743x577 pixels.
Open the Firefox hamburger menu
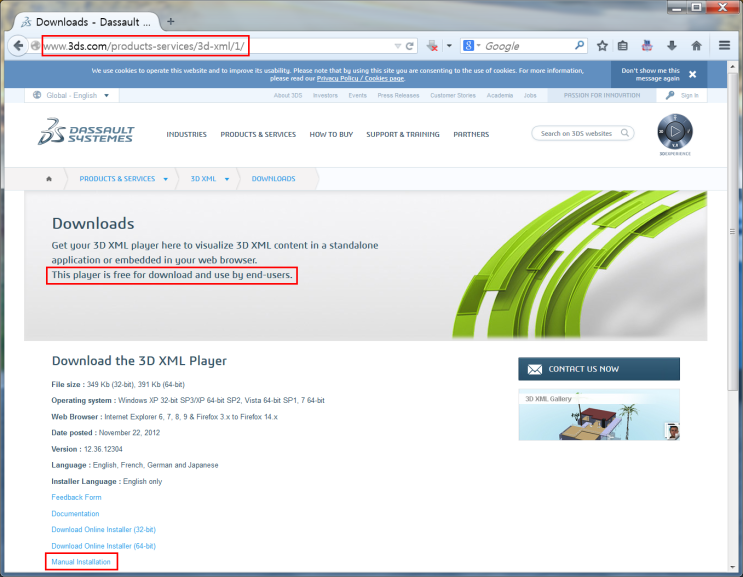click(x=724, y=45)
